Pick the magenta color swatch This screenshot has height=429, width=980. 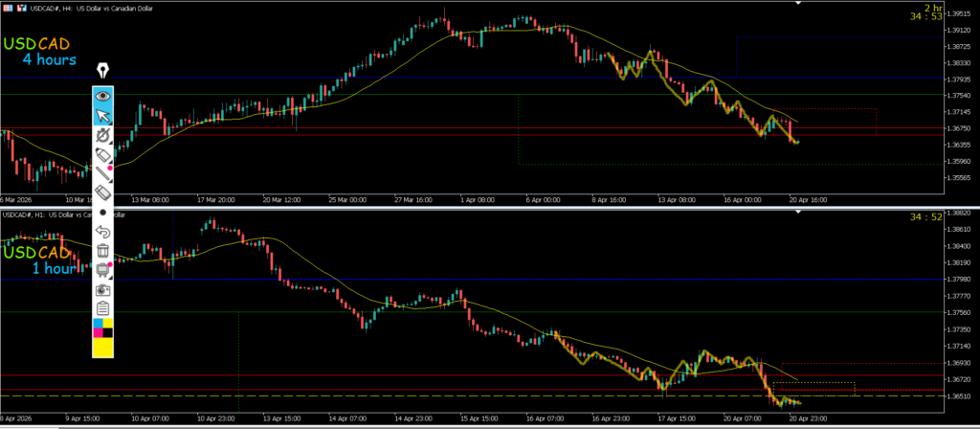tap(98, 334)
